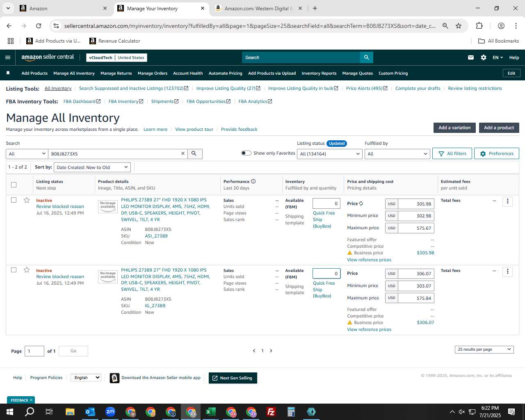Open Outlook from the taskbar

point(90,412)
